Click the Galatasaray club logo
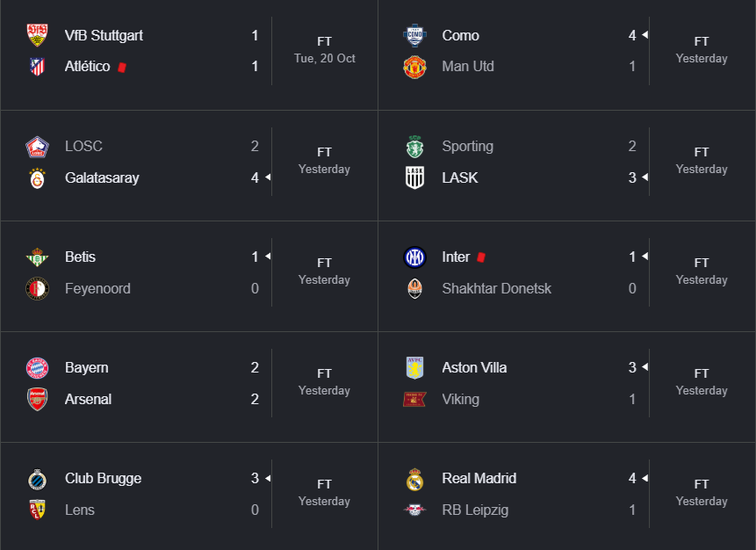Screen dimensions: 756x550 37,178
